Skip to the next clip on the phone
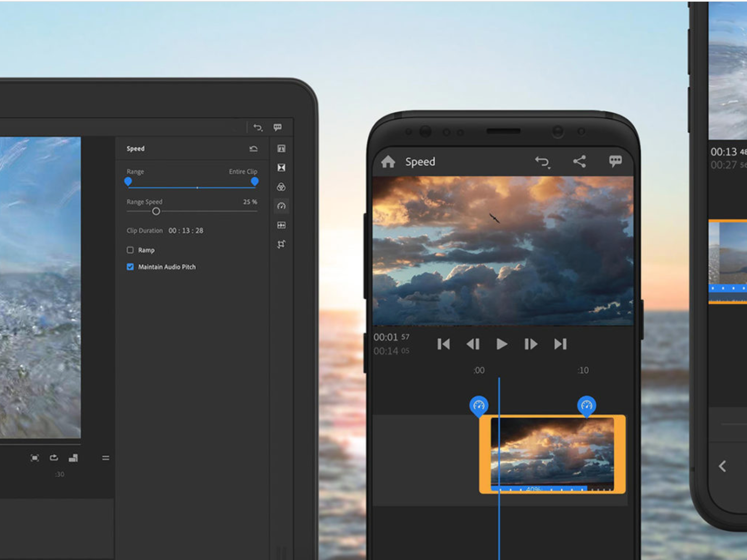Image resolution: width=747 pixels, height=560 pixels. 560,344
